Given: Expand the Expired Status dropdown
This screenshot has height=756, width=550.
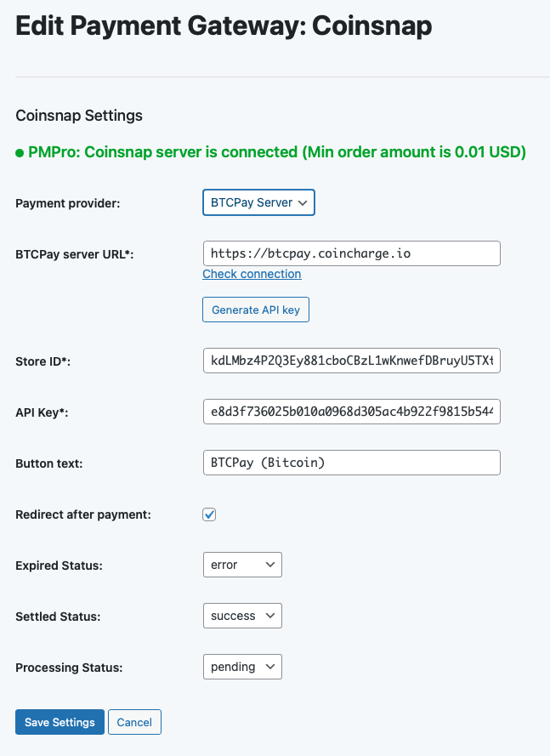Looking at the screenshot, I should click(241, 565).
